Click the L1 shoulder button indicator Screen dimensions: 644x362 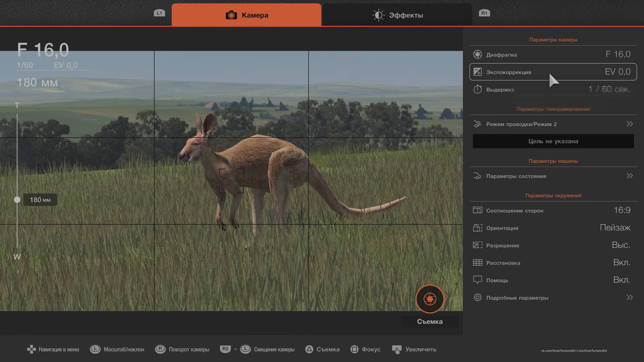159,13
